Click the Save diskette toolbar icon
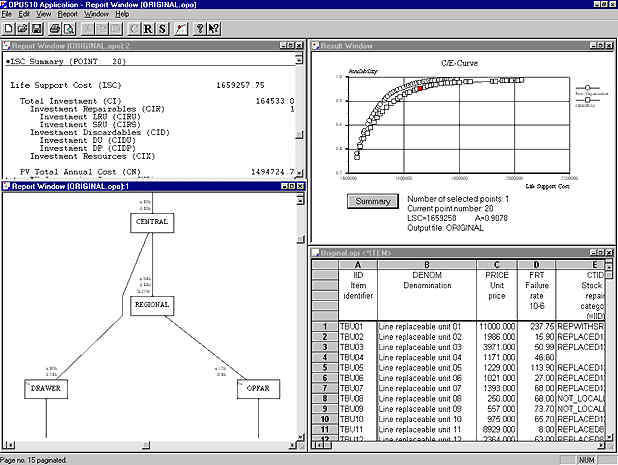This screenshot has height=465, width=618. point(36,28)
